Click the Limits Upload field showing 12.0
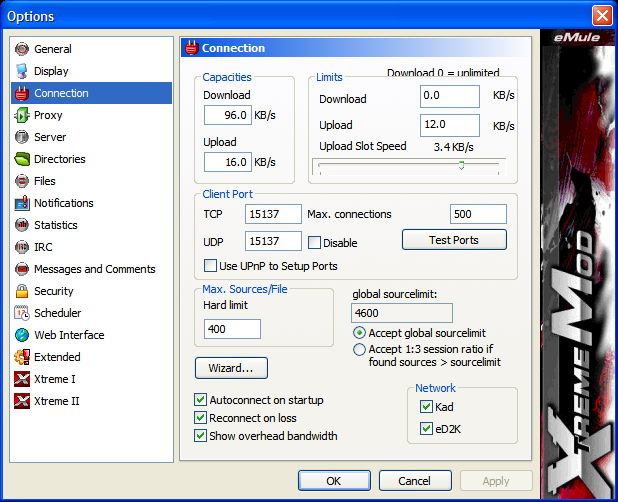This screenshot has height=502, width=618. [450, 125]
